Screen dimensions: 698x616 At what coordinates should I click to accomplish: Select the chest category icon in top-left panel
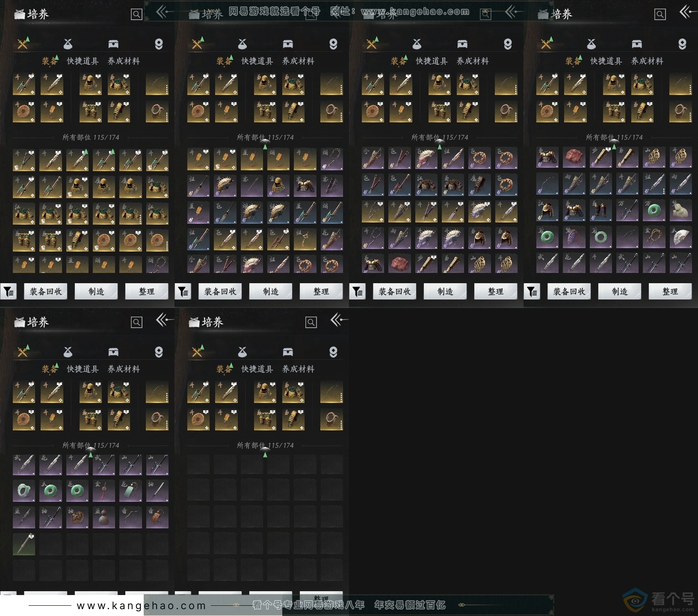pyautogui.click(x=113, y=44)
